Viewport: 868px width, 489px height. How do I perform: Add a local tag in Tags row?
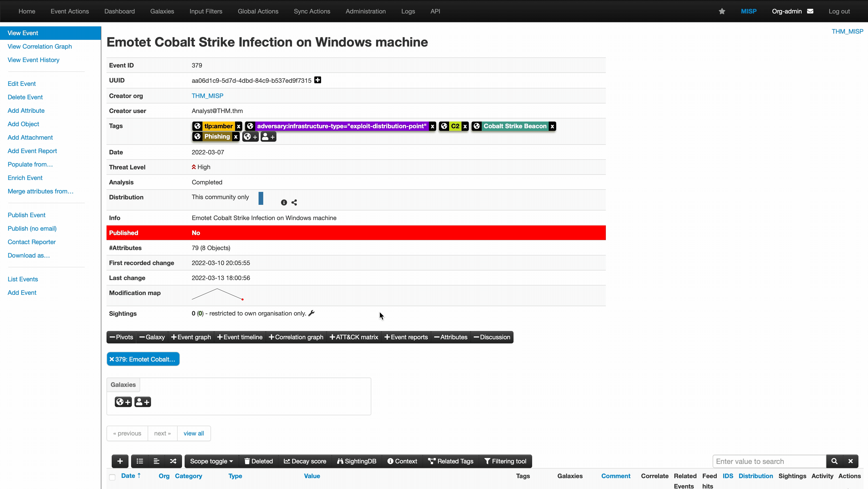269,137
